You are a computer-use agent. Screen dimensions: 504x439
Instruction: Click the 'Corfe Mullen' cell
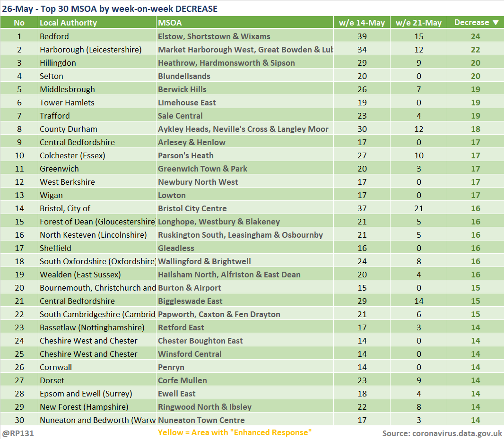click(x=245, y=380)
